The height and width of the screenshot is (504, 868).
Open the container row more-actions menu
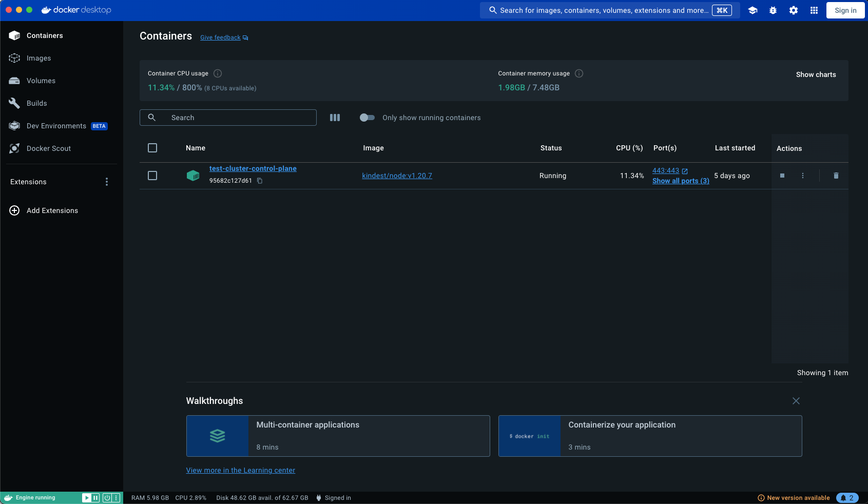803,176
